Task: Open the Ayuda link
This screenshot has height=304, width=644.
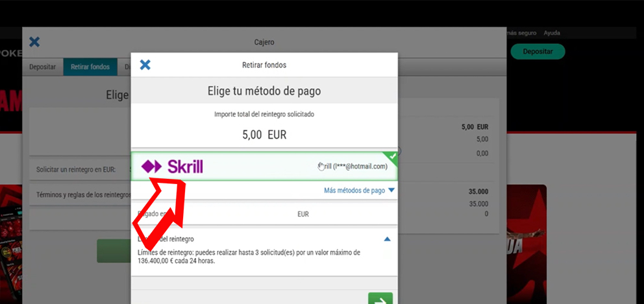Action: click(x=552, y=33)
